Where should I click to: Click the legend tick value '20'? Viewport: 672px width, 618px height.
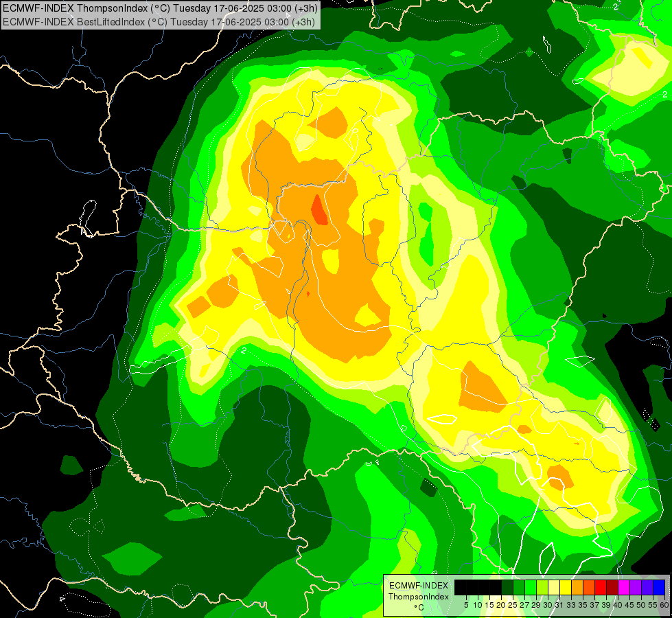(501, 605)
